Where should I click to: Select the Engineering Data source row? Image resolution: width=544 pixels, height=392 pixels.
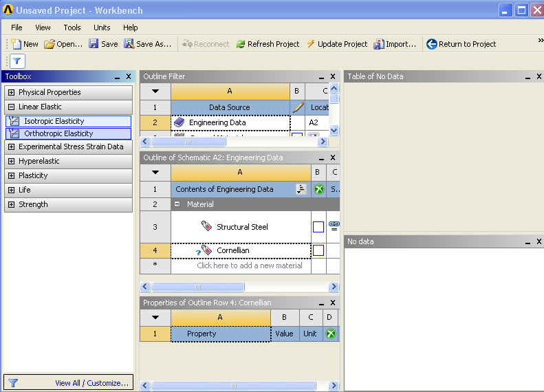coord(230,122)
